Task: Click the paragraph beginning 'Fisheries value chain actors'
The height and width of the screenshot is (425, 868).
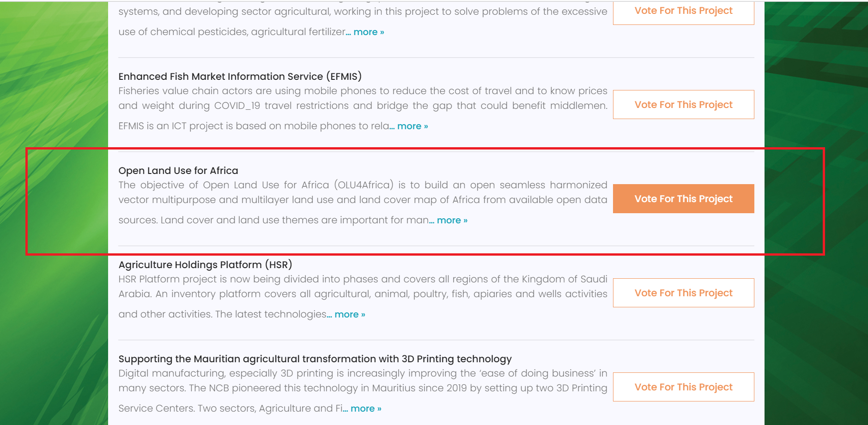Action: (x=363, y=108)
